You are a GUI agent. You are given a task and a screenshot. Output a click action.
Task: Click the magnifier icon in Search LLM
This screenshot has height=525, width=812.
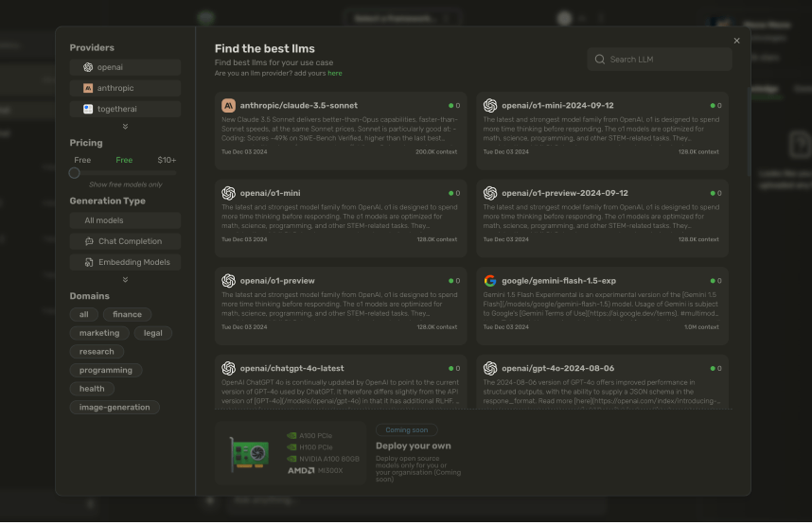click(x=600, y=60)
